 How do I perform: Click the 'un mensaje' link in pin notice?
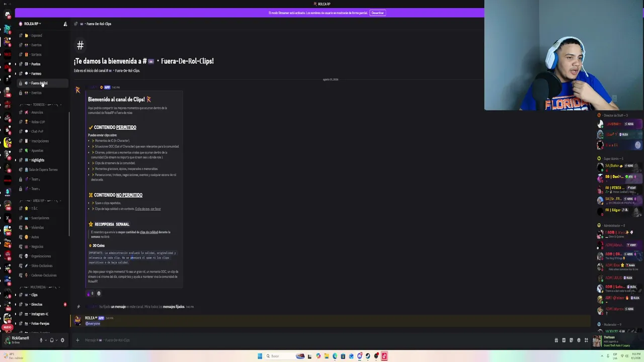pos(118,307)
